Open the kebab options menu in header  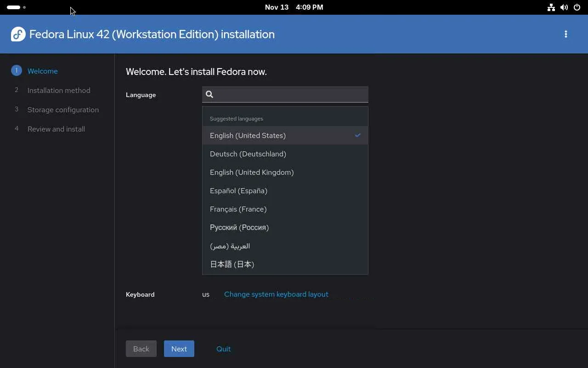pyautogui.click(x=565, y=34)
